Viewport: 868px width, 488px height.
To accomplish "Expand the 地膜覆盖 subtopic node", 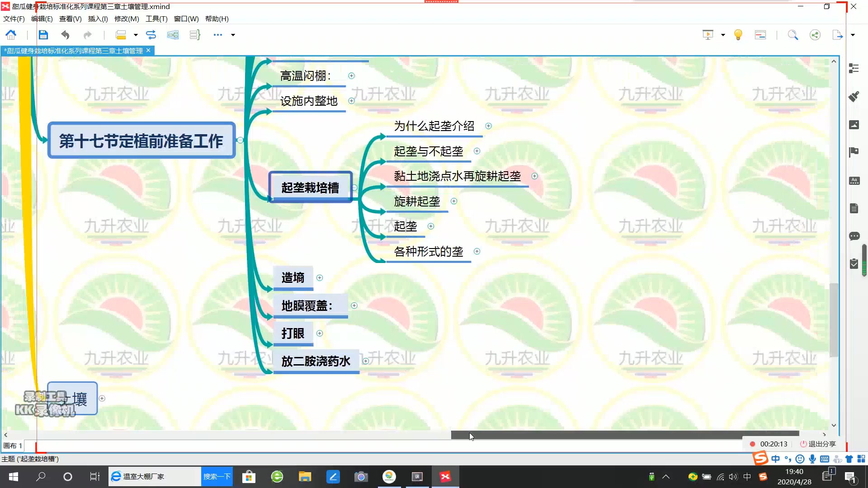I will pyautogui.click(x=354, y=305).
